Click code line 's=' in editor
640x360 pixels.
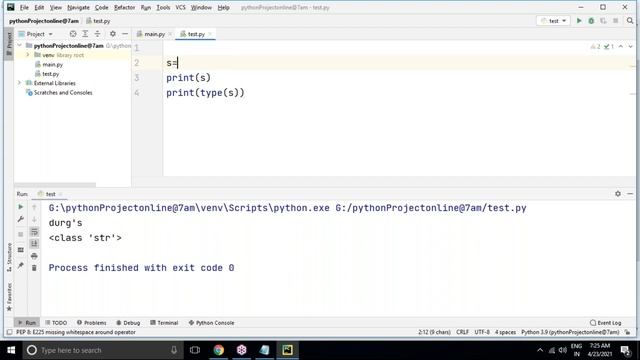pyautogui.click(x=172, y=63)
